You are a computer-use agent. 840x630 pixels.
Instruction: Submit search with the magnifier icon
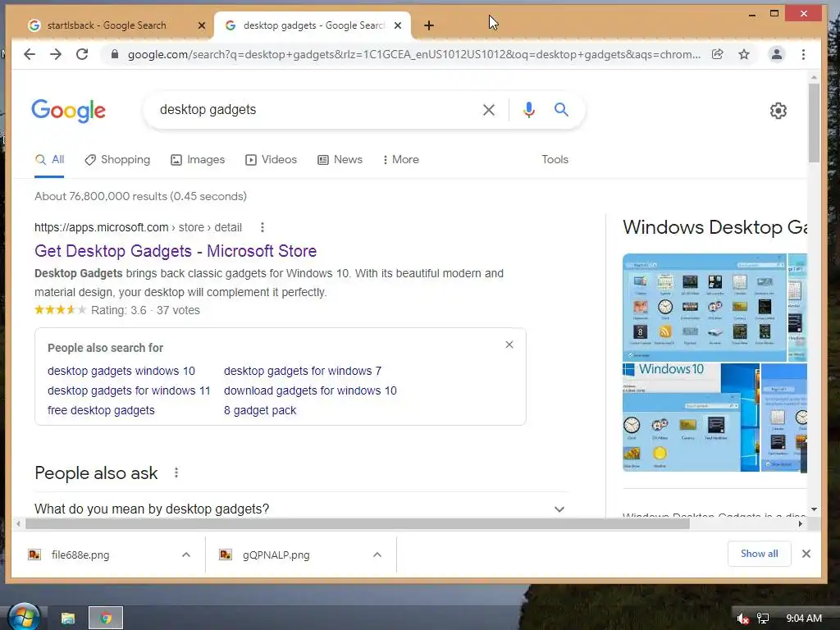tap(561, 110)
